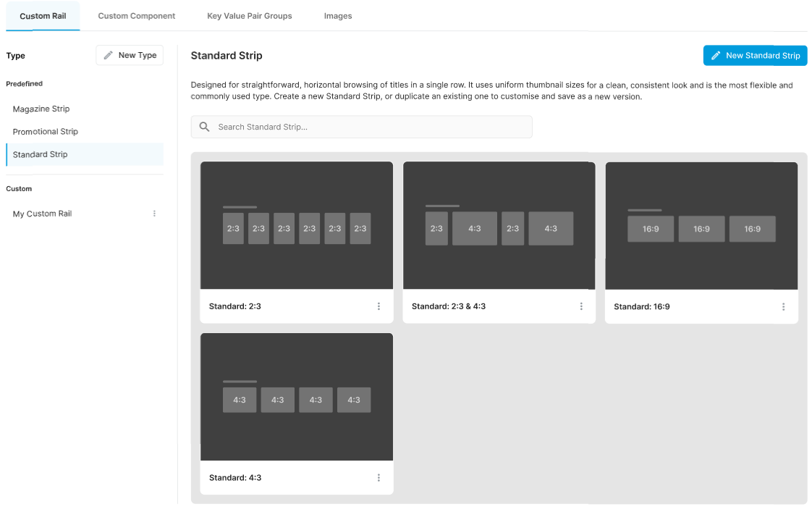Image resolution: width=812 pixels, height=512 pixels.
Task: Select Magazine Strip in Predefined list
Action: click(41, 109)
